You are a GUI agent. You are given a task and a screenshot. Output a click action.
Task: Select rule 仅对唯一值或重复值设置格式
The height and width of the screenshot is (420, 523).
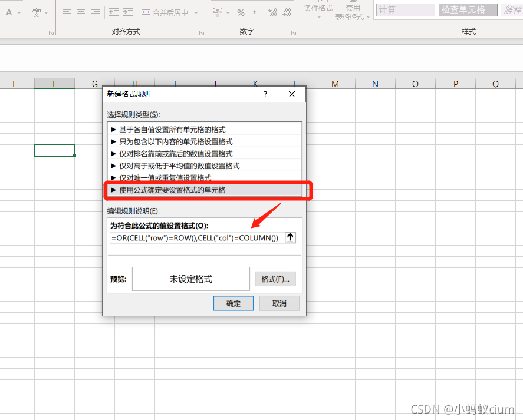(205, 177)
